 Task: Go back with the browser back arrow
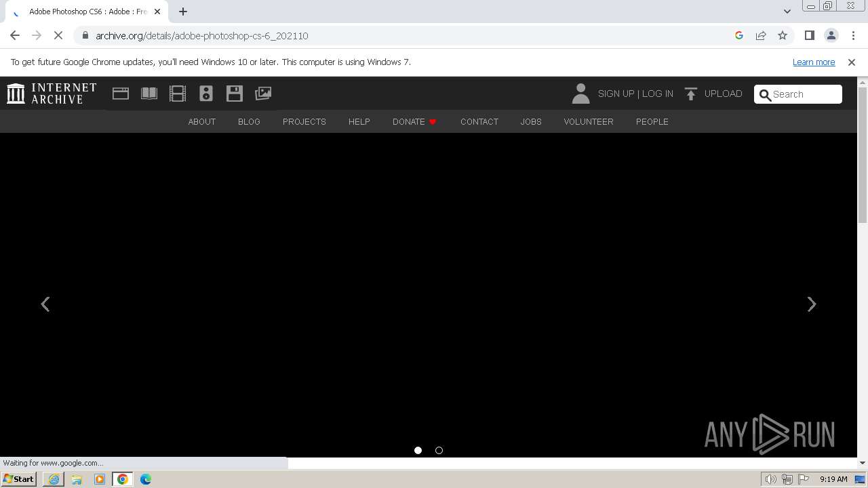(15, 35)
